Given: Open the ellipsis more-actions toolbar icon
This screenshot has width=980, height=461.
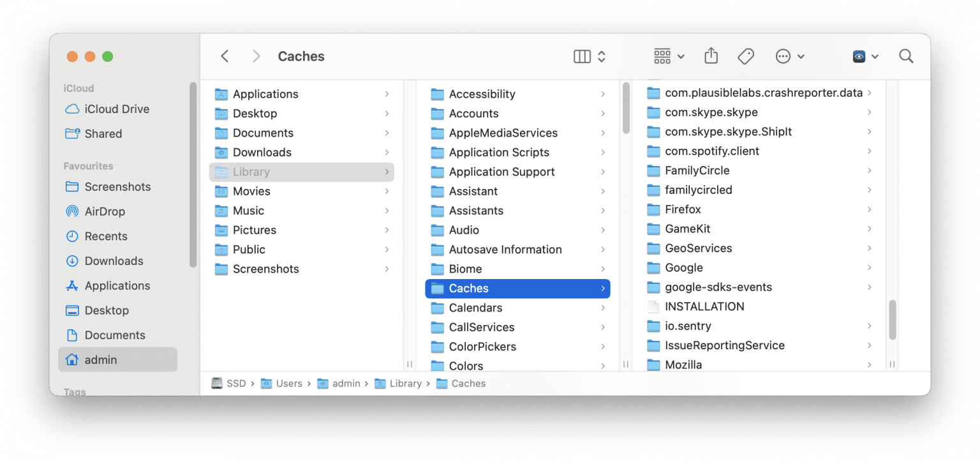Looking at the screenshot, I should (x=783, y=56).
